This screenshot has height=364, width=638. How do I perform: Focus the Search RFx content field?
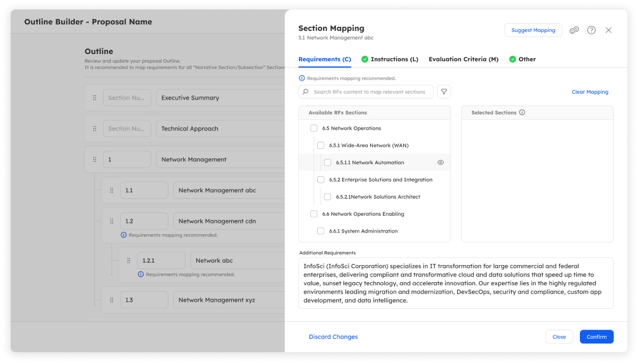click(366, 92)
